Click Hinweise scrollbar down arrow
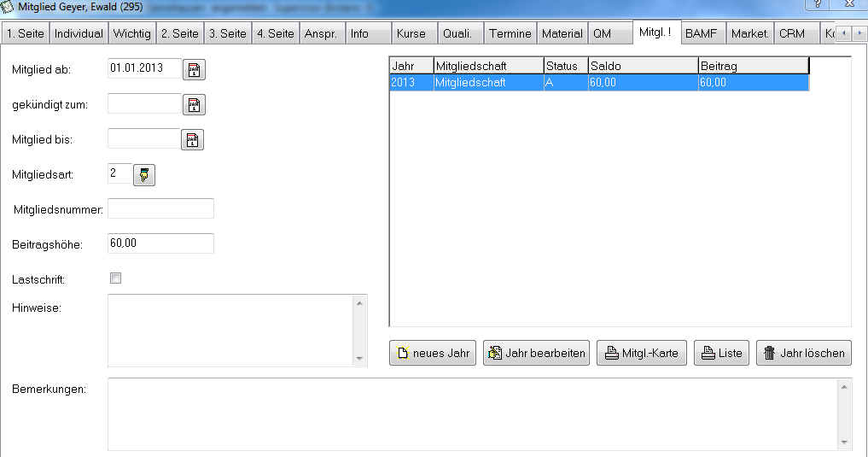 tap(360, 359)
